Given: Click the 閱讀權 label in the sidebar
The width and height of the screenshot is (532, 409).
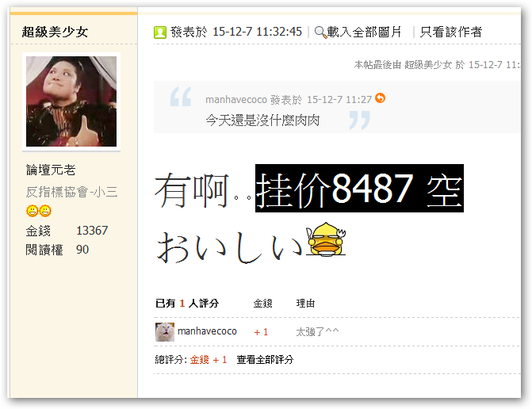Looking at the screenshot, I should point(44,250).
